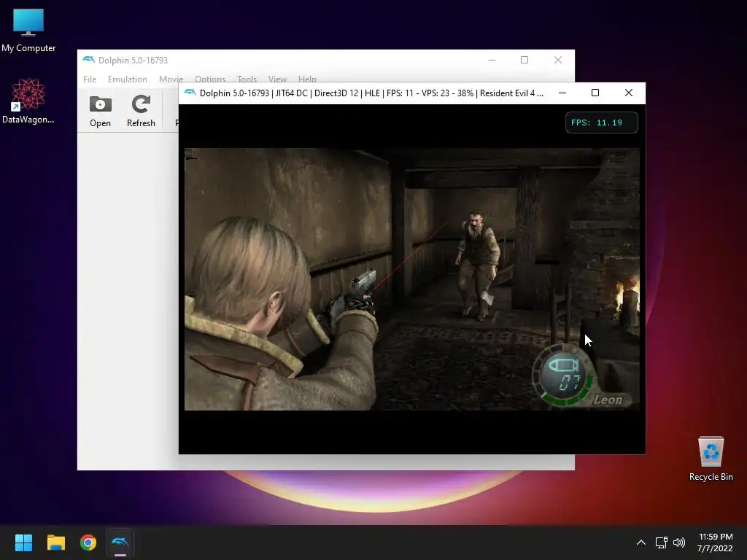
Task: Launch Google Chrome from the taskbar
Action: (88, 542)
